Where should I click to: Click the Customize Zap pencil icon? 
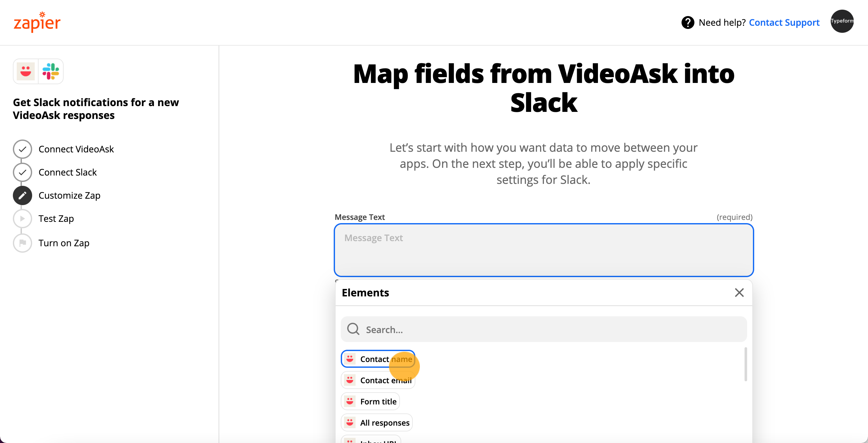pyautogui.click(x=22, y=195)
